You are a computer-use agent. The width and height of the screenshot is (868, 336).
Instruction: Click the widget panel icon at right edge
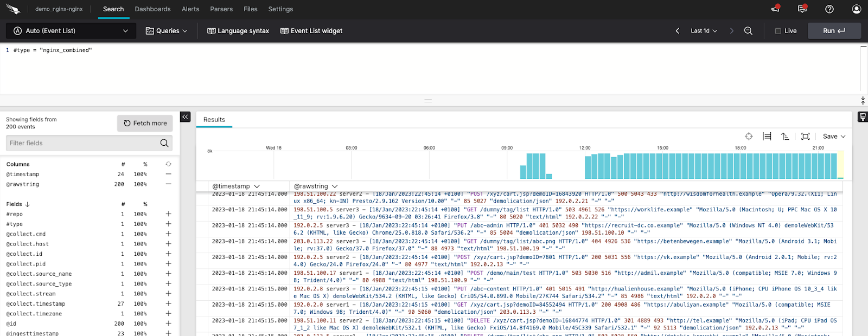pos(862,117)
